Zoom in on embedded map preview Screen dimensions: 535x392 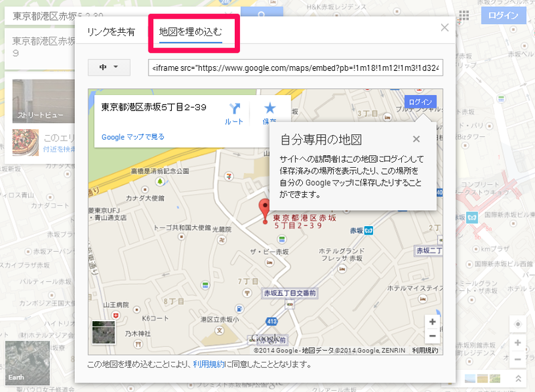(x=432, y=322)
